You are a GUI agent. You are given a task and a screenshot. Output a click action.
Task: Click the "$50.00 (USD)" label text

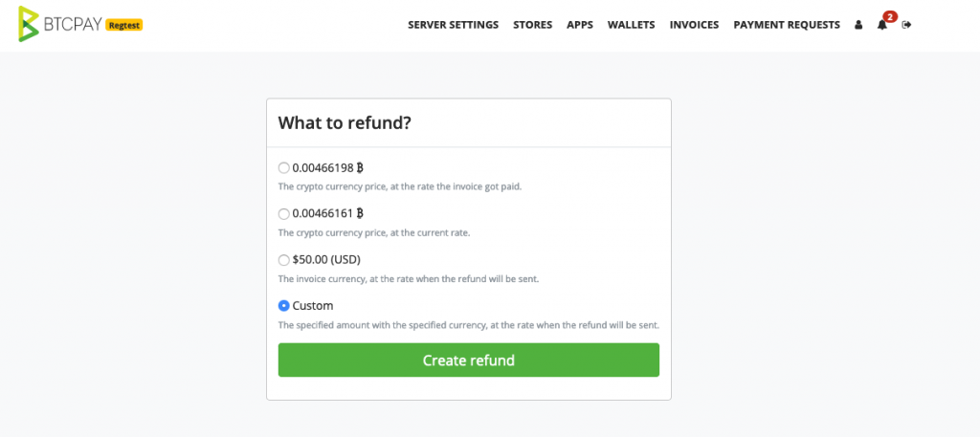click(x=326, y=260)
